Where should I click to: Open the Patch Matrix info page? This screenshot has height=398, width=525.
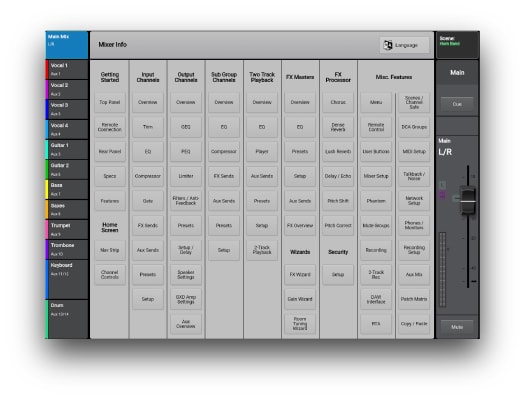(x=414, y=299)
